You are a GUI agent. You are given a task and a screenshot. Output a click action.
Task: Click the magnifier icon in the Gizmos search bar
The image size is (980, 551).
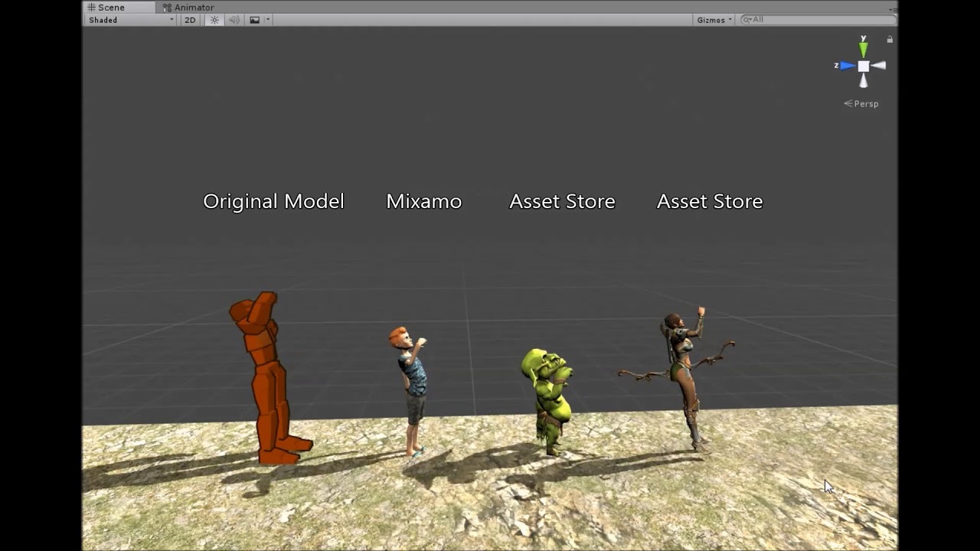pos(746,18)
